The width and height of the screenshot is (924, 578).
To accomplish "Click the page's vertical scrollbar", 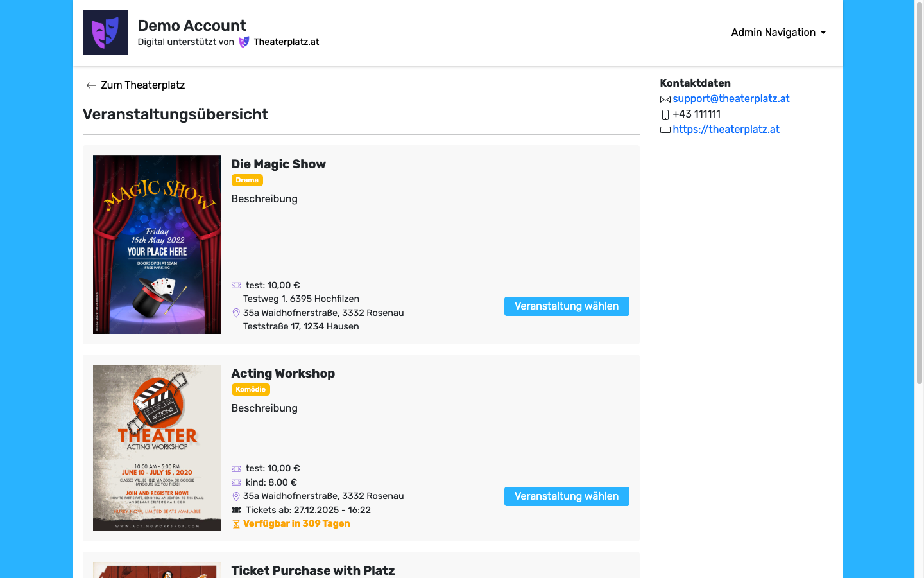I will [919, 193].
